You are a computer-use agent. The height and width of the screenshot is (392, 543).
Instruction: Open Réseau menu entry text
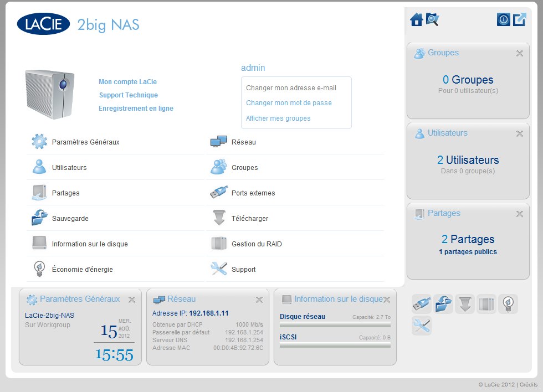tap(244, 142)
